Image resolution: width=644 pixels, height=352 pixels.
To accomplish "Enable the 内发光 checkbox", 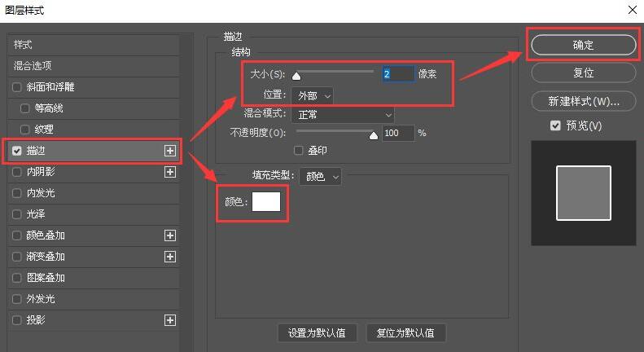I will click(17, 193).
